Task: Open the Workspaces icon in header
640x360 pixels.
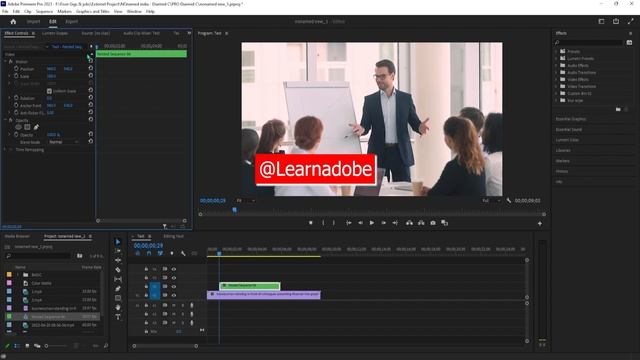Action: [601, 21]
